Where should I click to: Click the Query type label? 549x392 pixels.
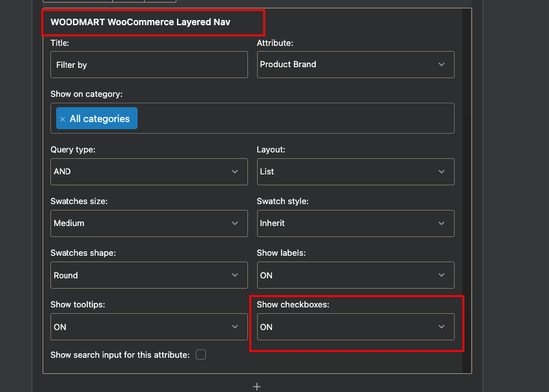pyautogui.click(x=73, y=150)
